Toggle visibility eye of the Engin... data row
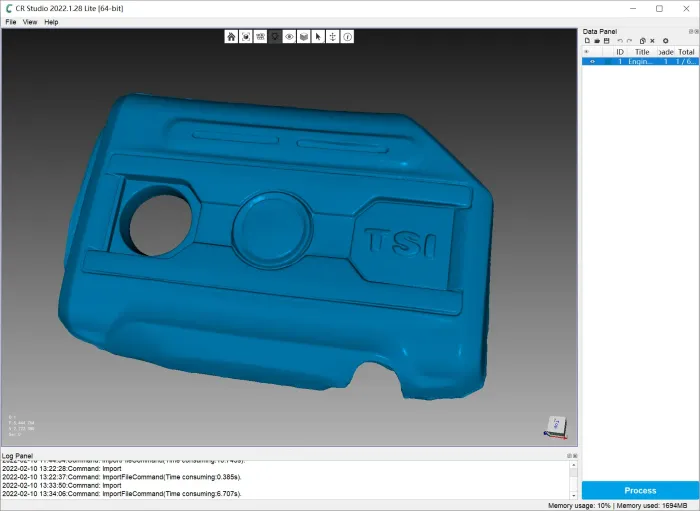 pos(592,62)
